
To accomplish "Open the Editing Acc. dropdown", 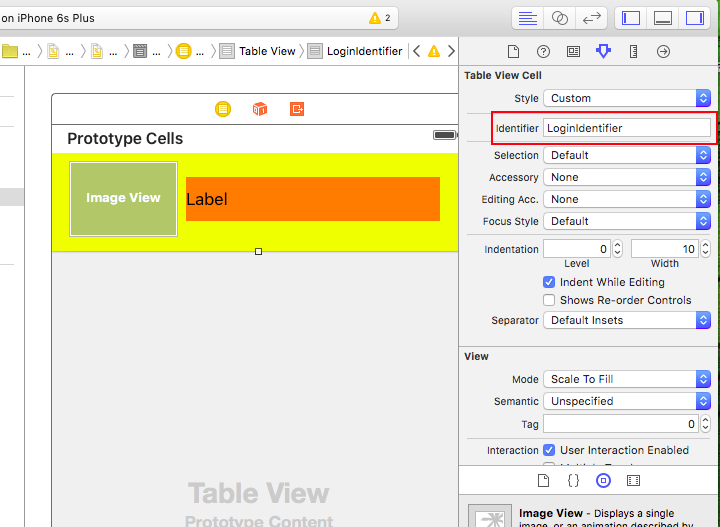I will [627, 199].
